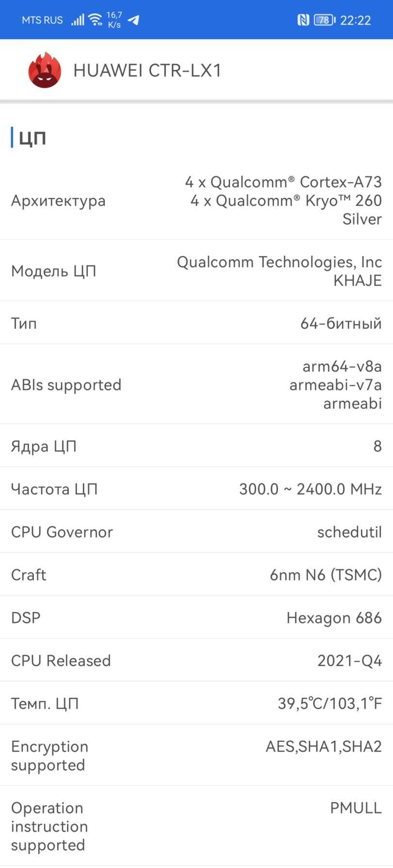Tap the HUAWEI CTR-LX1 title

click(147, 71)
